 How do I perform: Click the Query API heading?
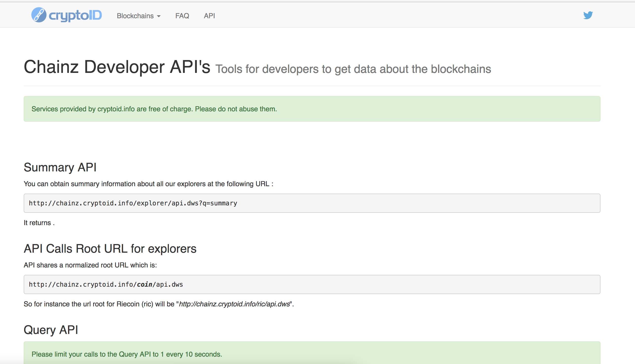point(51,330)
